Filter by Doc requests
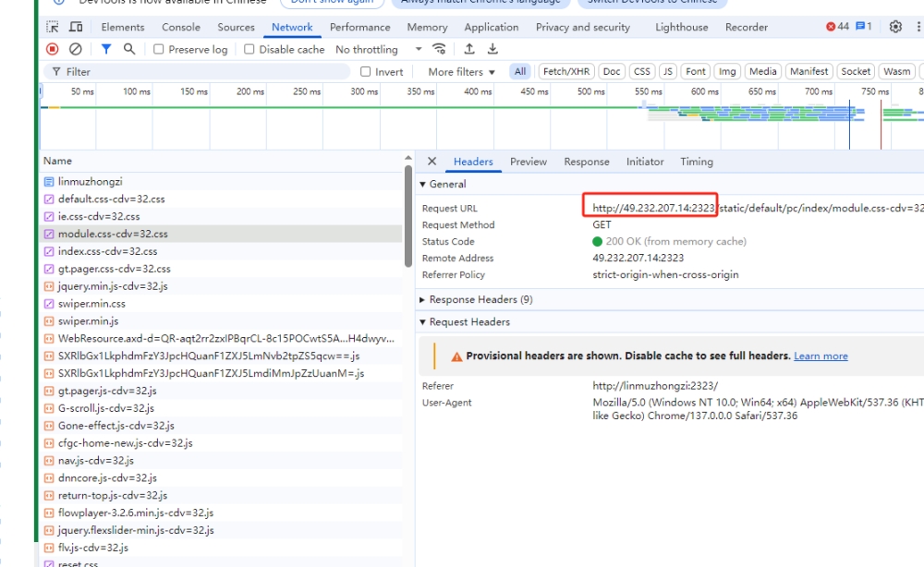The height and width of the screenshot is (567, 924). [x=612, y=71]
